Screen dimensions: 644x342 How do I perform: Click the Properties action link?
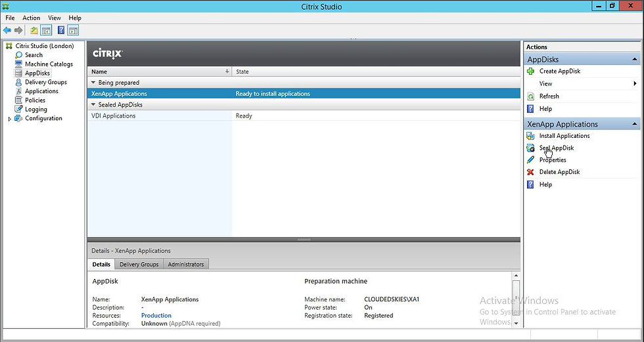click(553, 160)
